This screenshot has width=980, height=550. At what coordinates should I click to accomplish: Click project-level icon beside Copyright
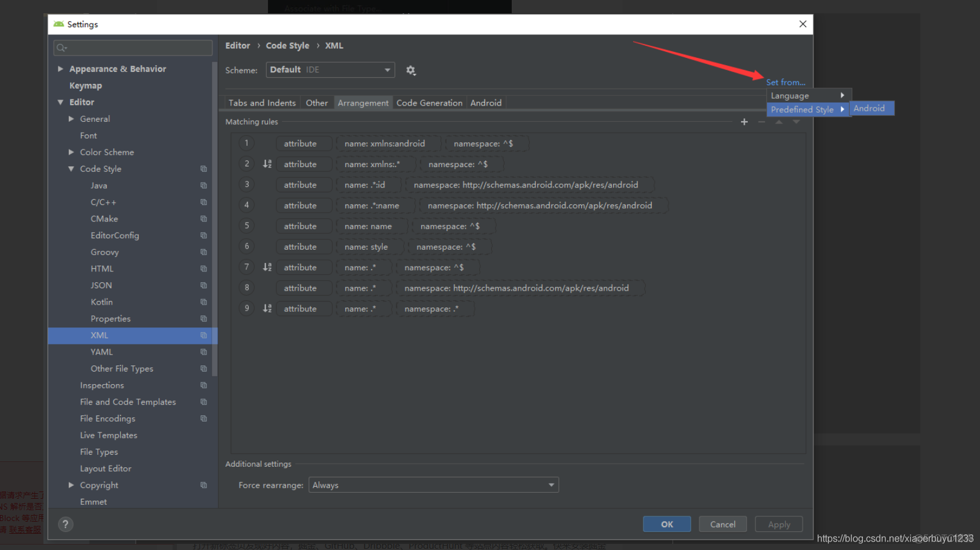pyautogui.click(x=203, y=485)
